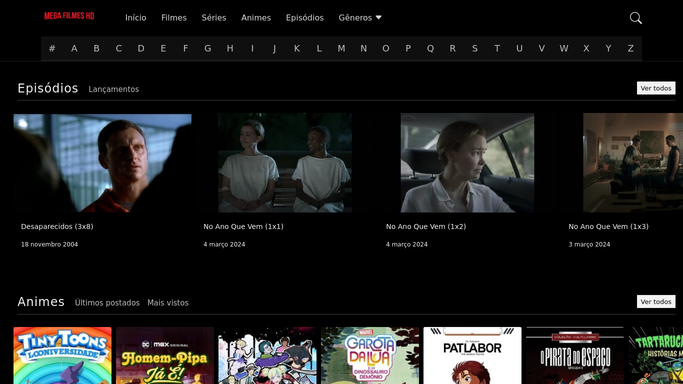Open the Patlabor anime poster

(472, 355)
